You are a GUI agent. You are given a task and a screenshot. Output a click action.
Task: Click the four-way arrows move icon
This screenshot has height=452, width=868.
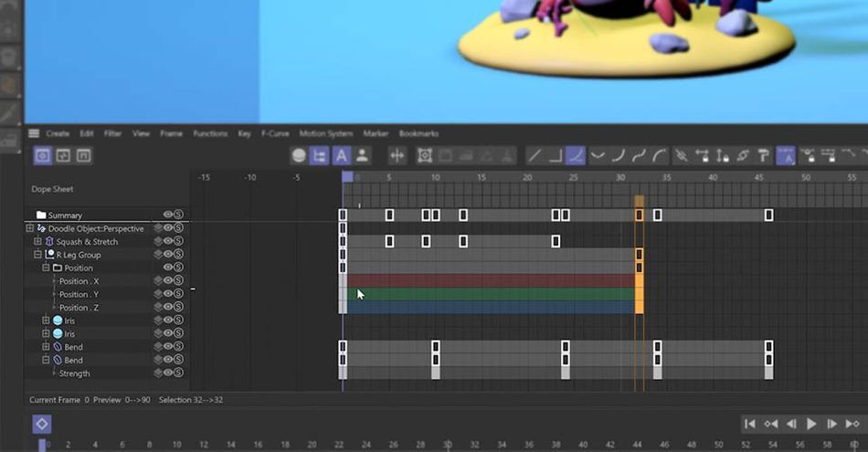pyautogui.click(x=397, y=156)
